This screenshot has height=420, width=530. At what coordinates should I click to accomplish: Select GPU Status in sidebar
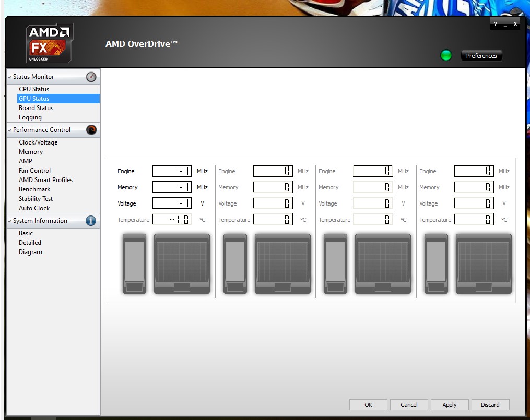(58, 99)
